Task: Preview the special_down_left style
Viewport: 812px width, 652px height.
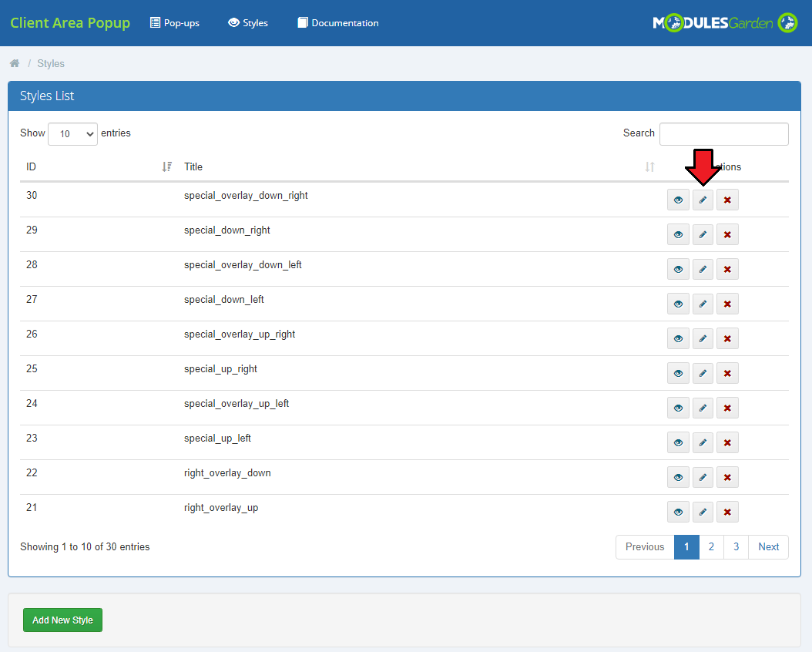Action: click(678, 304)
